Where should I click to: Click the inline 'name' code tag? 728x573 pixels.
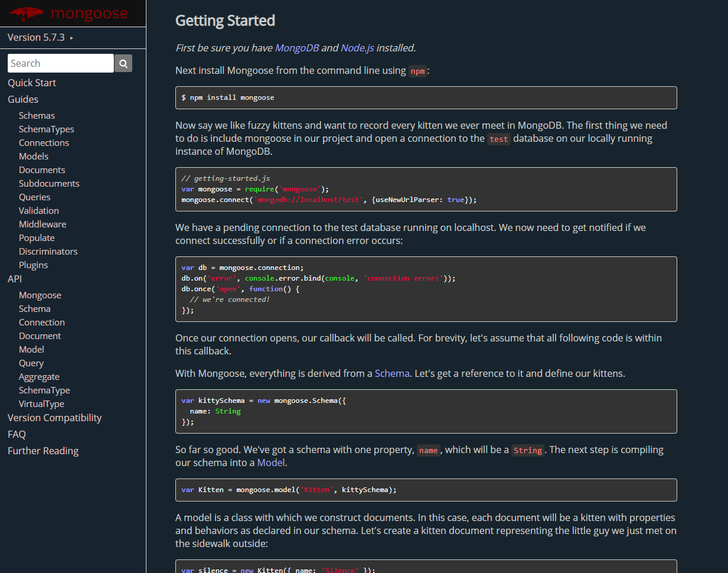coord(429,450)
